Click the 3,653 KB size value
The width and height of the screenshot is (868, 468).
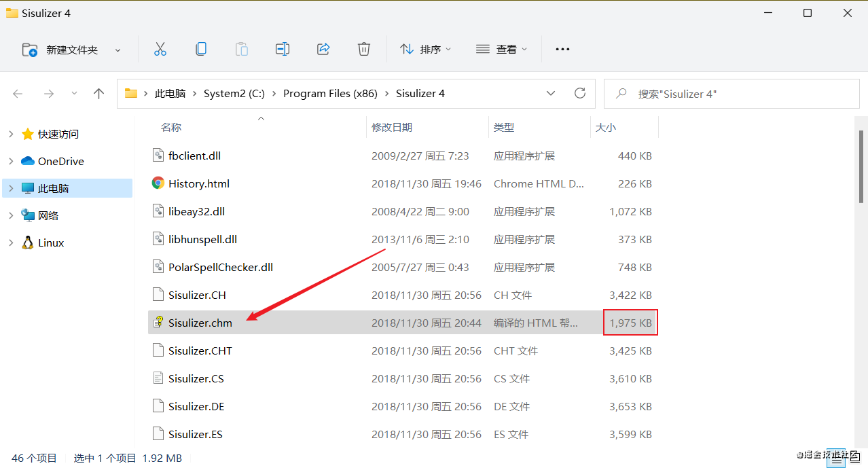[630, 407]
